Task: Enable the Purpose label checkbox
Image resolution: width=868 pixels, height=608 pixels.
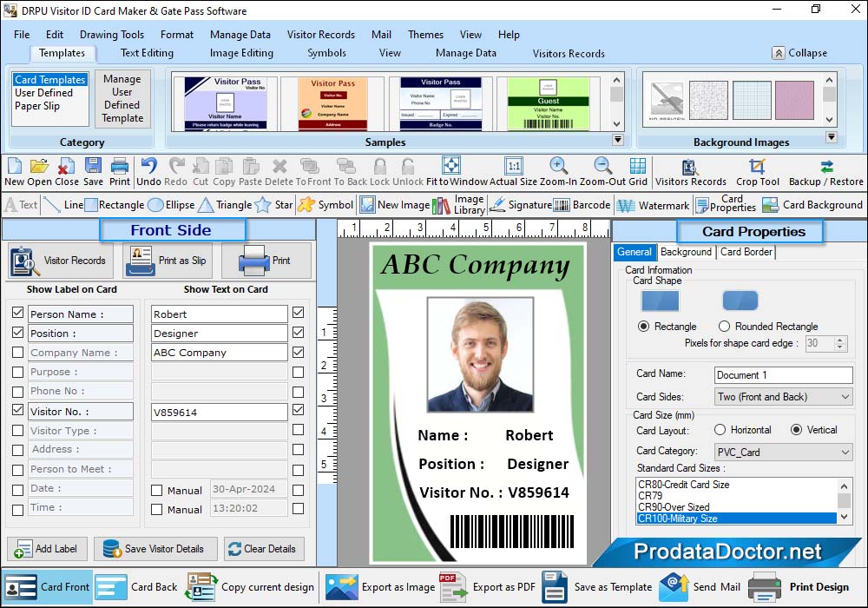Action: (17, 372)
